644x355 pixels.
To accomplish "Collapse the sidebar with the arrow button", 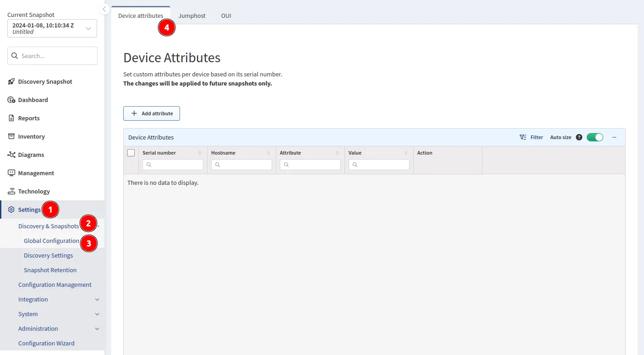I will [x=104, y=9].
